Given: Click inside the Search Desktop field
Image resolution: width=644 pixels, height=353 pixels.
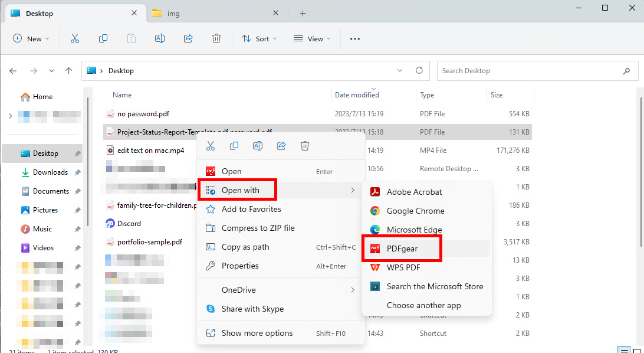Looking at the screenshot, I should pos(531,70).
